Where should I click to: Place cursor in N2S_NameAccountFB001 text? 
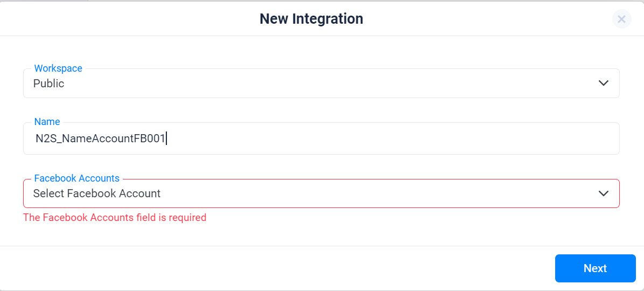point(100,139)
